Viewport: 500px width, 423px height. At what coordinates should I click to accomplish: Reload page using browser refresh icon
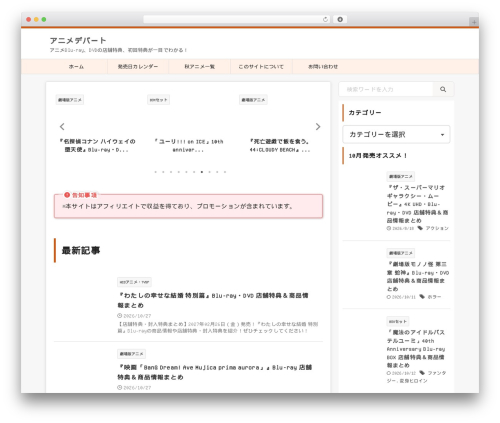(x=325, y=19)
